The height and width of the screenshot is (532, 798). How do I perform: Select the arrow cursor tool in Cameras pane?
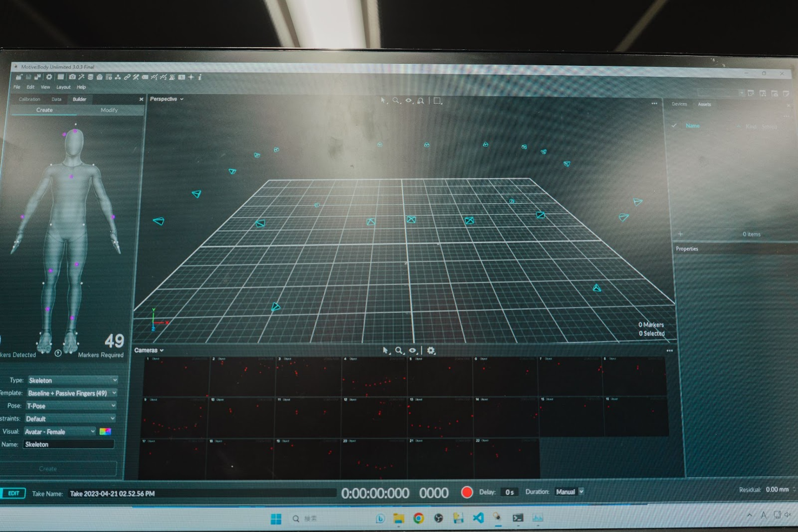click(x=386, y=350)
